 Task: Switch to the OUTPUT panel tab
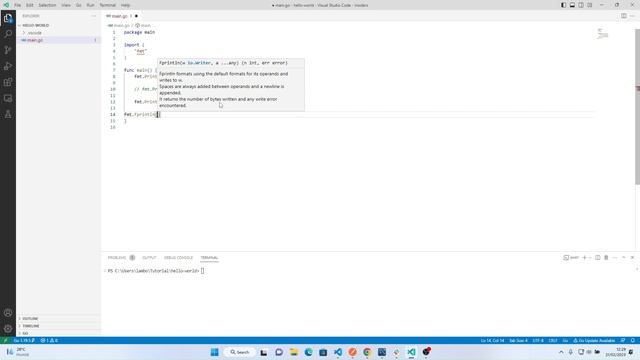click(x=149, y=258)
